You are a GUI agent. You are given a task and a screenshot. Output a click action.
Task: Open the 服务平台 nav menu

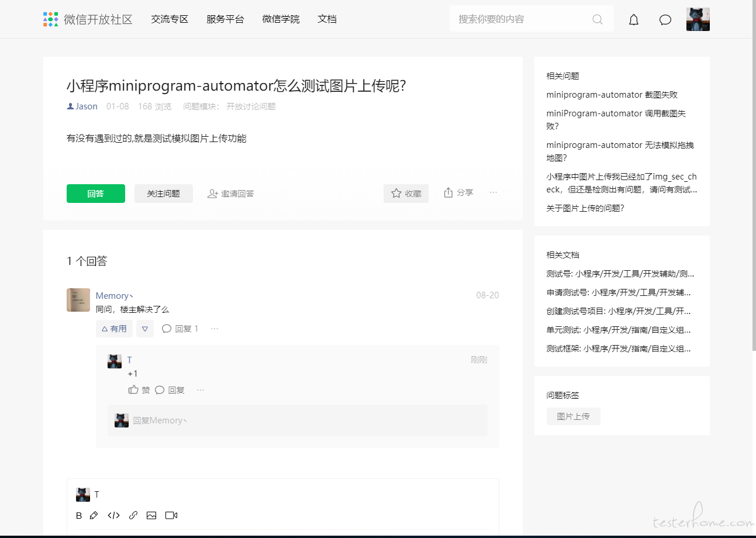click(225, 19)
